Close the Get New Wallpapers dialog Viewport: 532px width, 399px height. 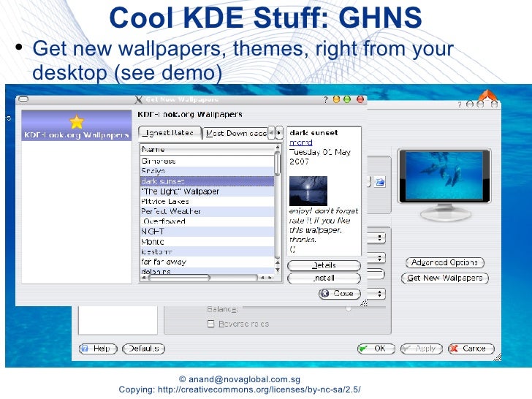(x=339, y=294)
